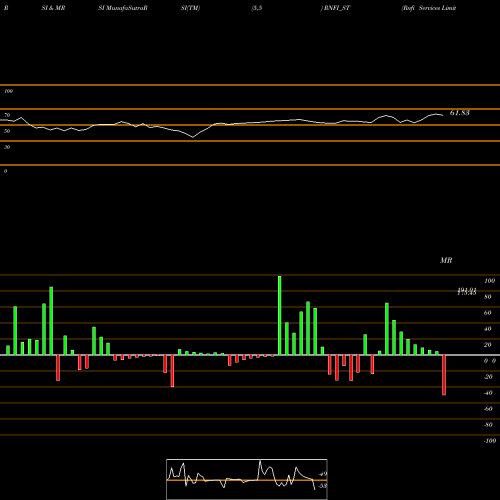The image size is (500, 500).
Task: Click the 'Bnfi Services Limit' company name text
Action: click(x=429, y=8)
